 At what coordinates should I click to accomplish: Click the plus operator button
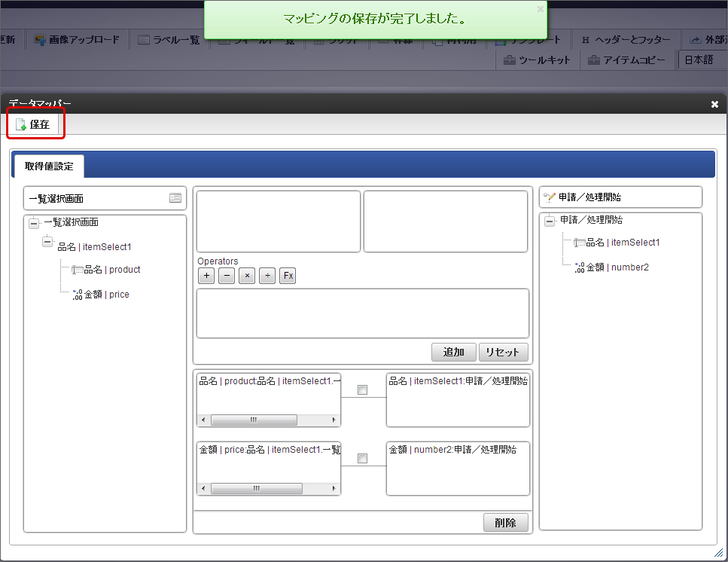coord(207,276)
